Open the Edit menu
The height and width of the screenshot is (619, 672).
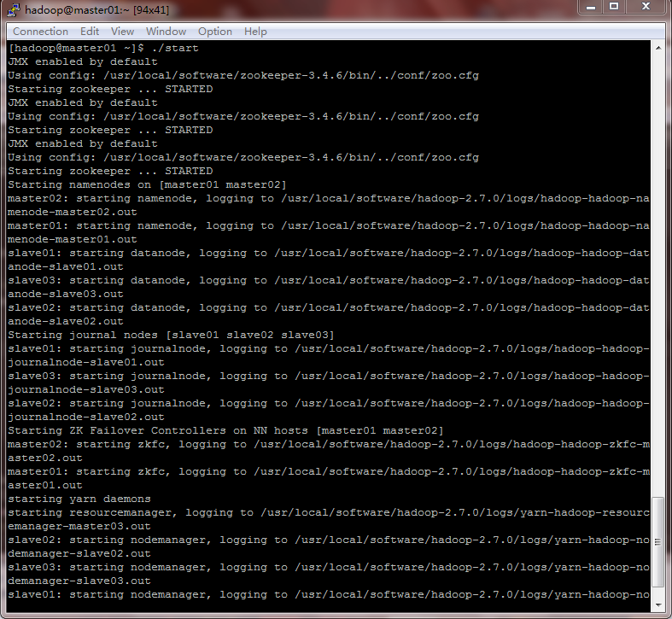pyautogui.click(x=90, y=32)
